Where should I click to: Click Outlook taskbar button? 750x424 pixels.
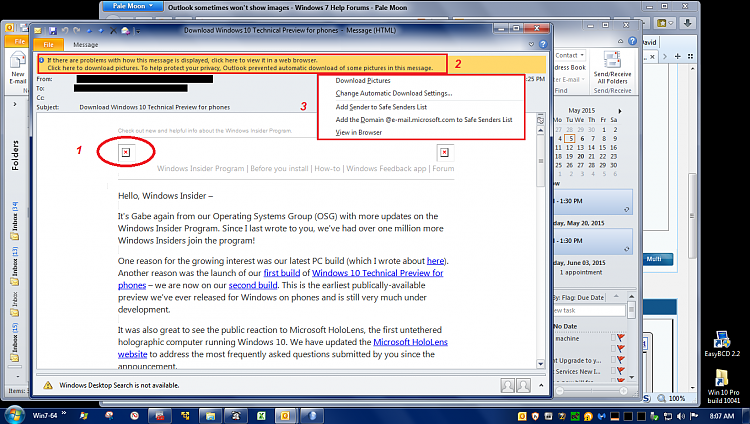coord(285,415)
